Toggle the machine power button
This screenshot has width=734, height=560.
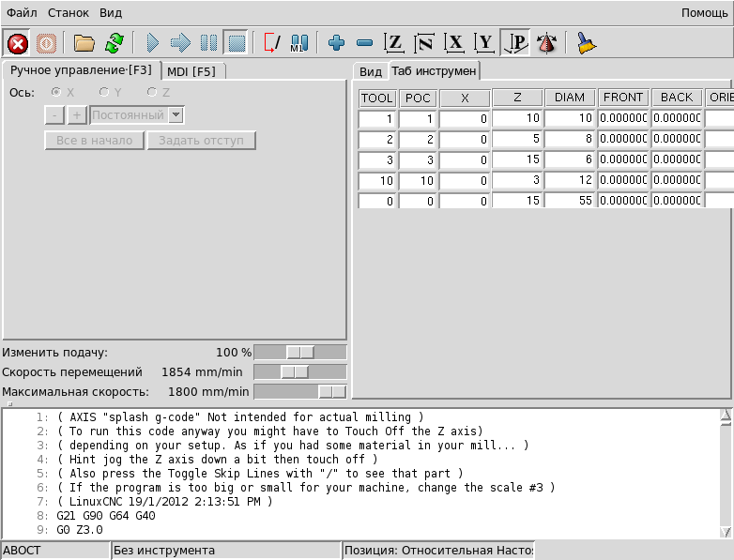point(46,44)
